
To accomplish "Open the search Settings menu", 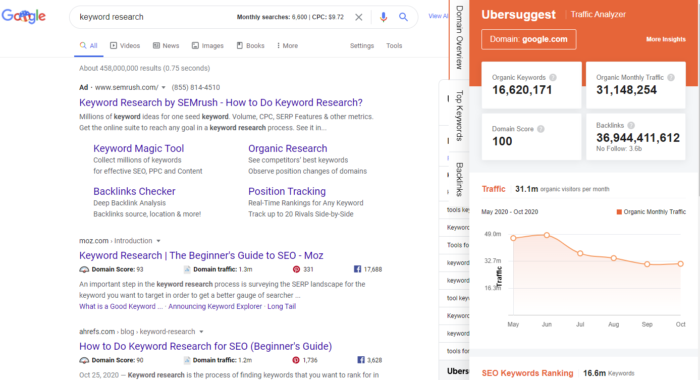I will tap(362, 46).
